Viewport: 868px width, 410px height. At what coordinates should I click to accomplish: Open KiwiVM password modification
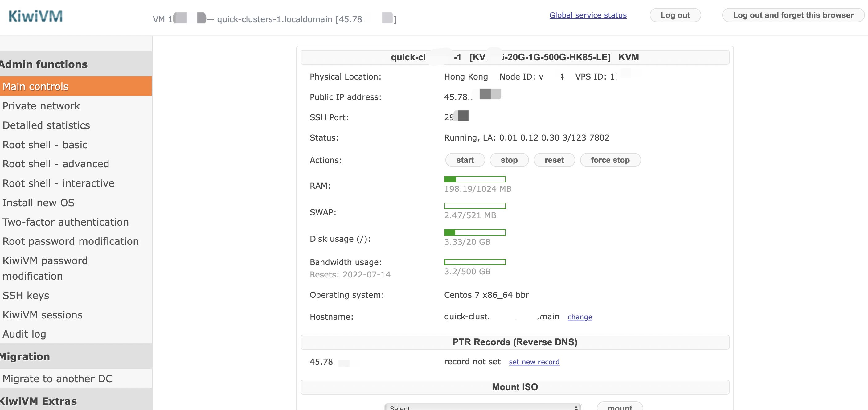[76, 268]
